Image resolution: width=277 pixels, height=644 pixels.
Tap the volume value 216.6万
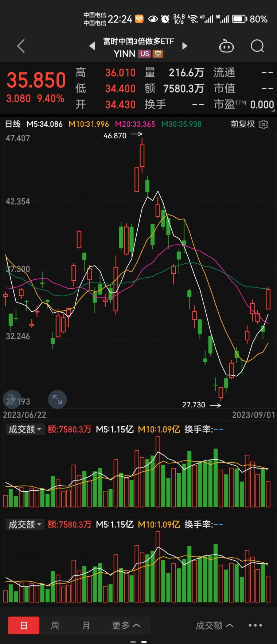pyautogui.click(x=186, y=73)
